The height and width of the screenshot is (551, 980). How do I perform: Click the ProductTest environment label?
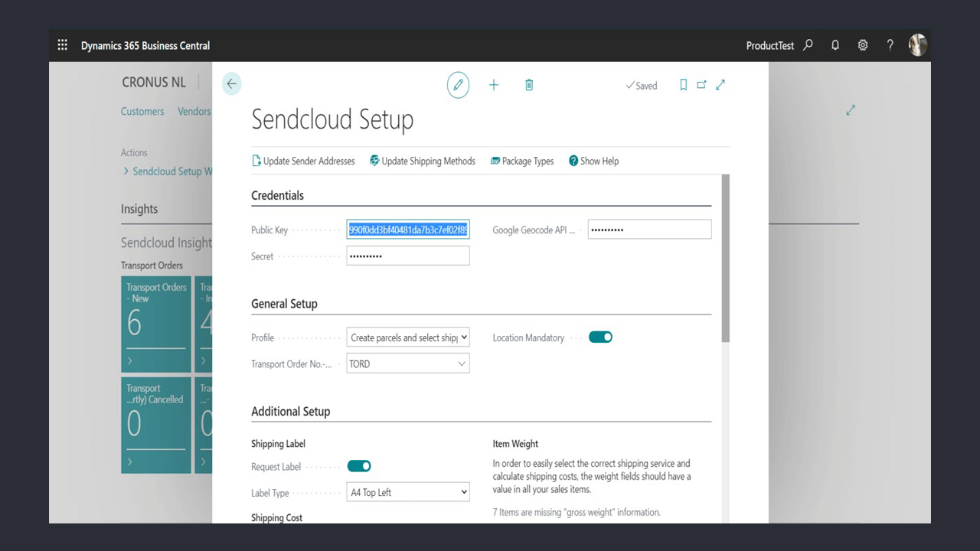click(770, 45)
